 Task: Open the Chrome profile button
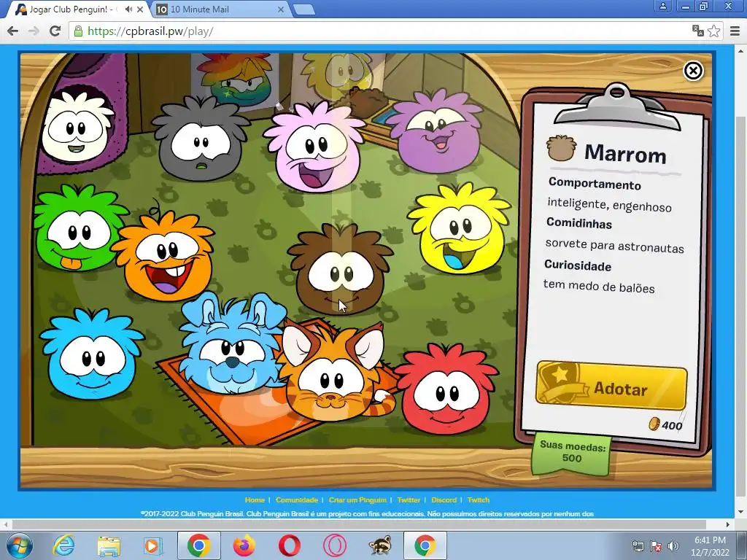[x=662, y=6]
